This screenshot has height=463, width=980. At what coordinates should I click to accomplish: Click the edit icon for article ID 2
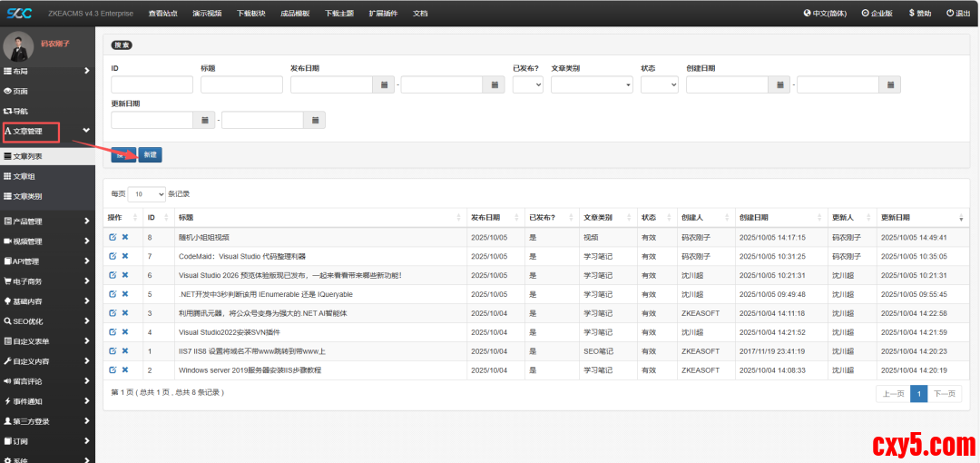click(113, 369)
